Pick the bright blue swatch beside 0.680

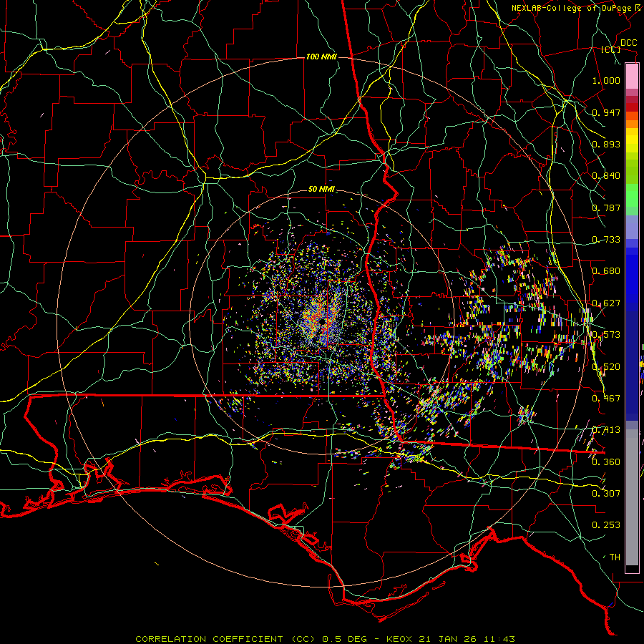point(632,273)
